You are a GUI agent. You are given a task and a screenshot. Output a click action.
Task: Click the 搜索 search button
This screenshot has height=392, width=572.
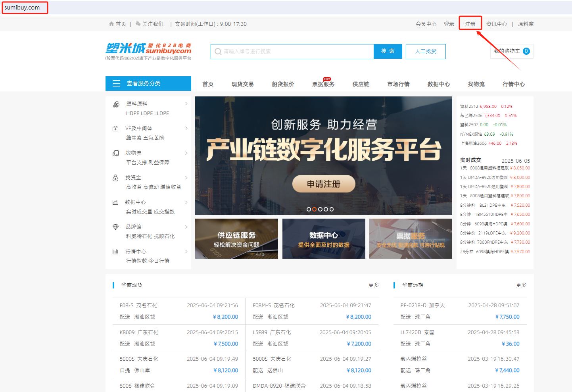click(x=388, y=51)
